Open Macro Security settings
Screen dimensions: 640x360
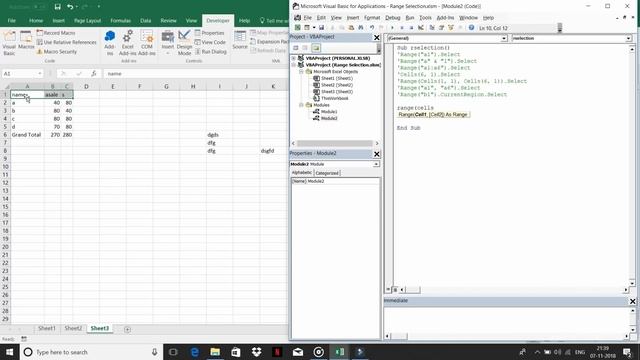click(57, 51)
